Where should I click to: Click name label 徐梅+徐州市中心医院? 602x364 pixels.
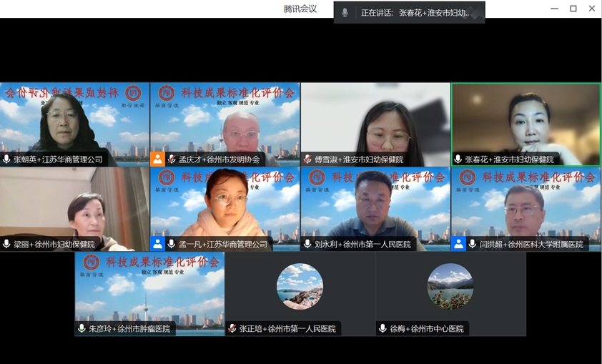tap(427, 329)
